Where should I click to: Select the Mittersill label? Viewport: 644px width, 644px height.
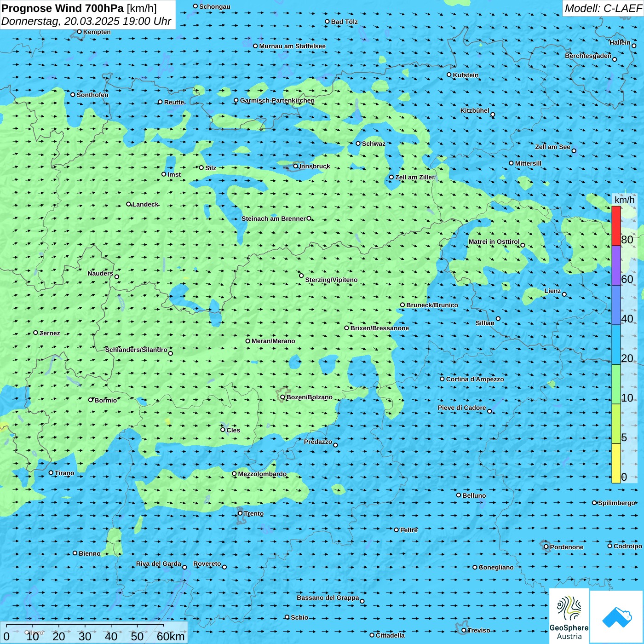528,163
